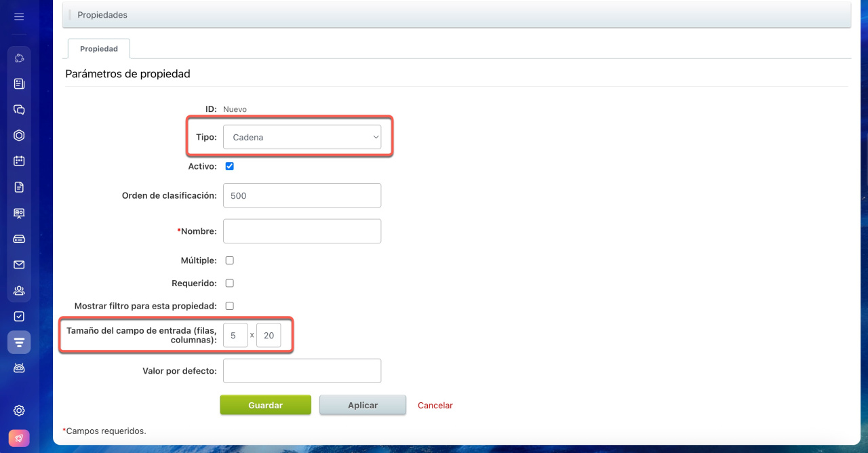
Task: Open the chat bubbles messenger icon
Action: [x=19, y=110]
